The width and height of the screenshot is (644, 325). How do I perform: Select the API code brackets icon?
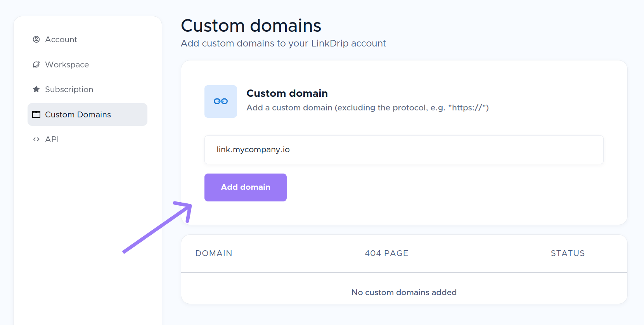click(36, 139)
